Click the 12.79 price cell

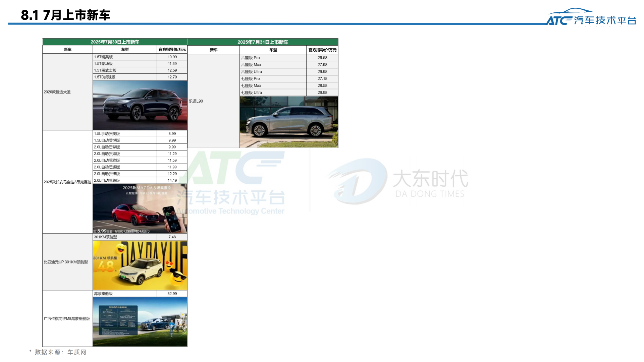[x=172, y=77]
